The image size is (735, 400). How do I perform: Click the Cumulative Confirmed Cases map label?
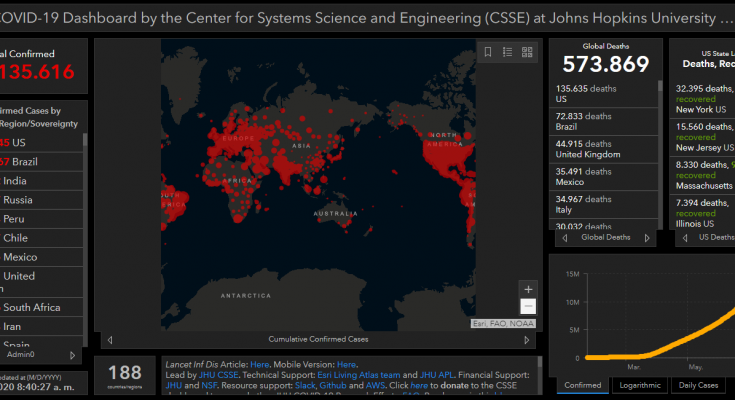coord(318,340)
